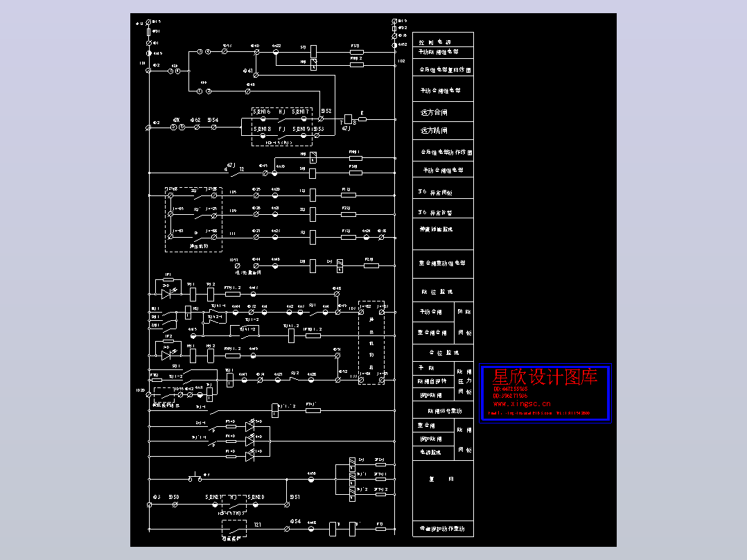Click the FJ contact label in dashed box
The width and height of the screenshot is (747, 560).
point(282,129)
